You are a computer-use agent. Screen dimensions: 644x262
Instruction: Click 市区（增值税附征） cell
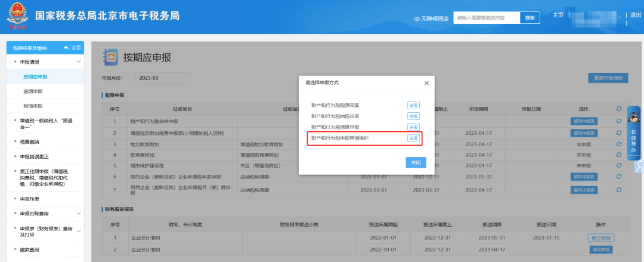(261, 166)
